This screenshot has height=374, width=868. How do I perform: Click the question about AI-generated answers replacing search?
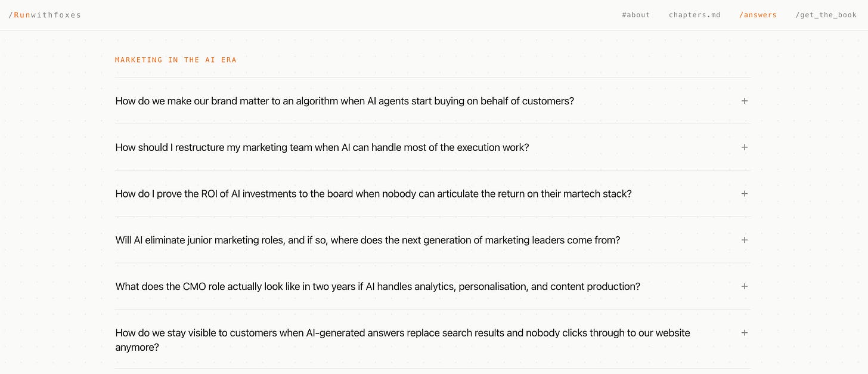402,340
